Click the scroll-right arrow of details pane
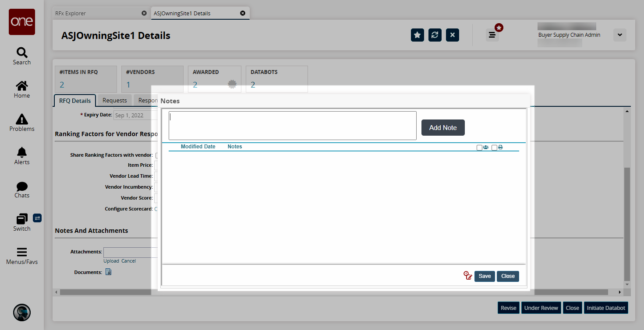The height and width of the screenshot is (330, 644). (x=619, y=292)
